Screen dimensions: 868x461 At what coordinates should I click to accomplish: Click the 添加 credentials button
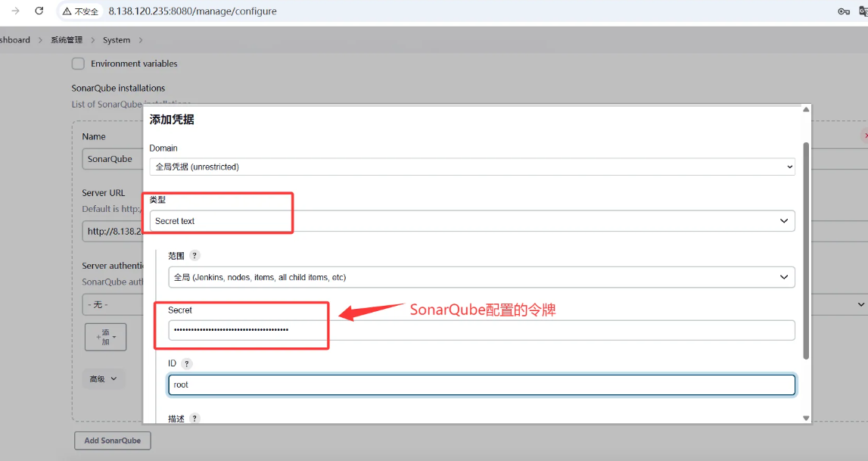105,337
